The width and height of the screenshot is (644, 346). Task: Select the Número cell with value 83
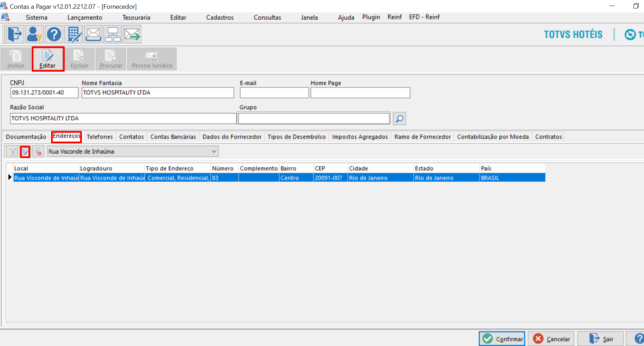coord(225,178)
